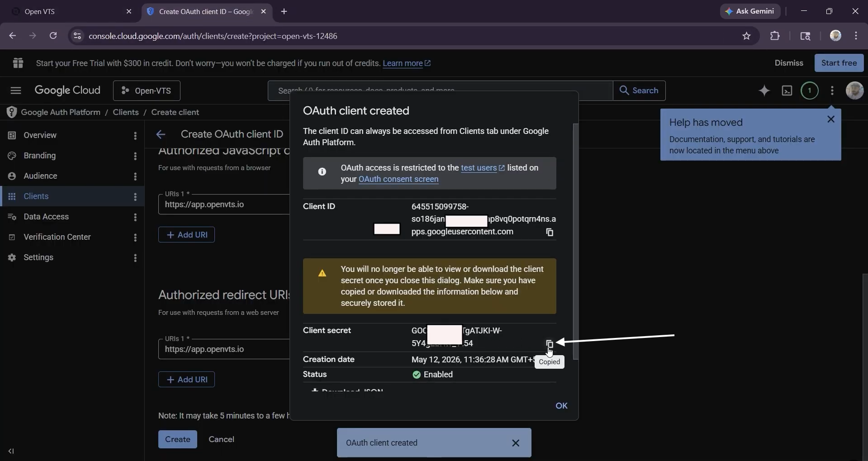Select the Create OAuth client ID tab

(x=207, y=12)
